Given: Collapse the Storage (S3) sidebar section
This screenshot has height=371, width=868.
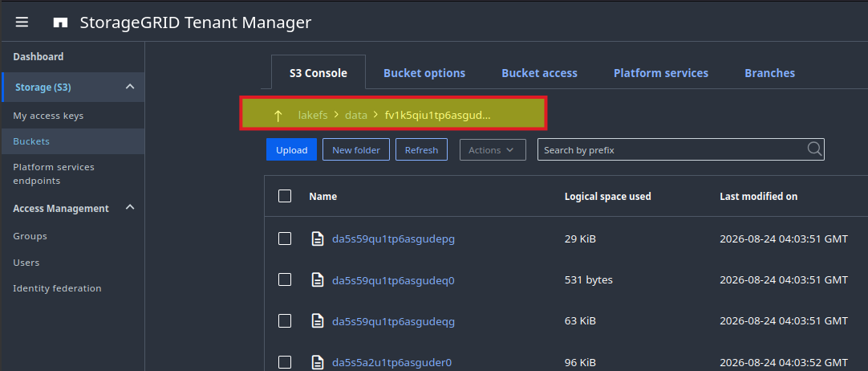Looking at the screenshot, I should [130, 87].
